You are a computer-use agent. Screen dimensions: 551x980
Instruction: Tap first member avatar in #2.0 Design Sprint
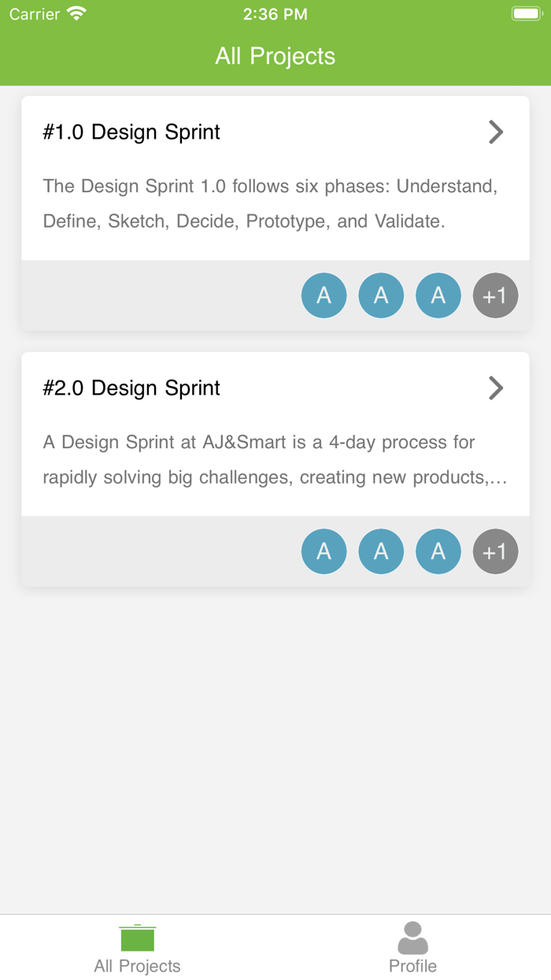pos(324,551)
